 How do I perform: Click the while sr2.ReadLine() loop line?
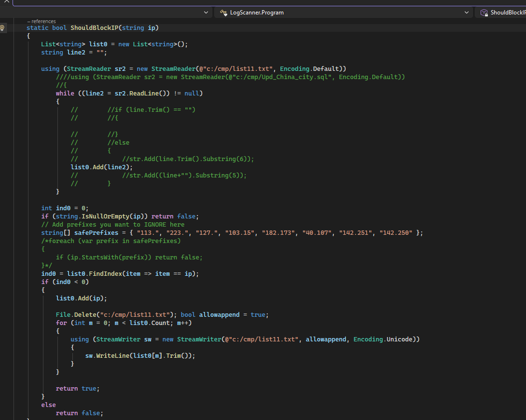click(x=129, y=93)
